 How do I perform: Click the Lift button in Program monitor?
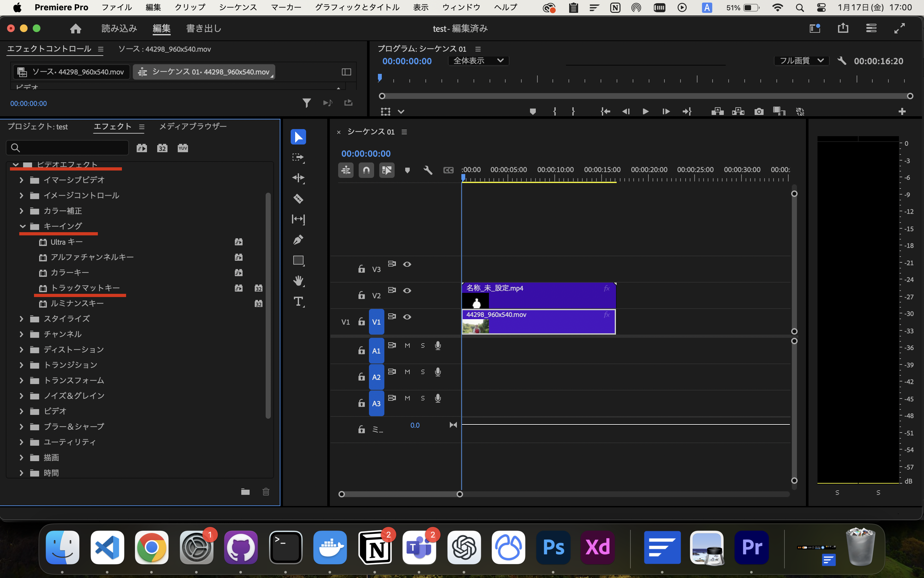click(x=717, y=111)
